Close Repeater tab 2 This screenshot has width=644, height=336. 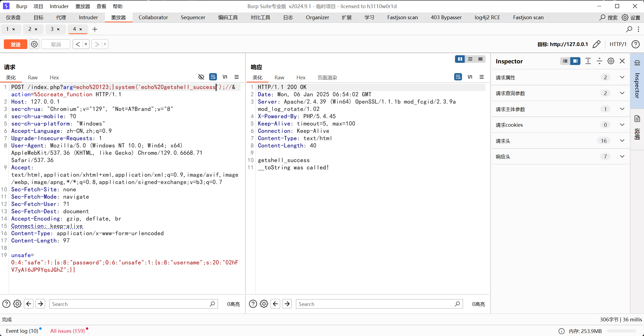36,29
